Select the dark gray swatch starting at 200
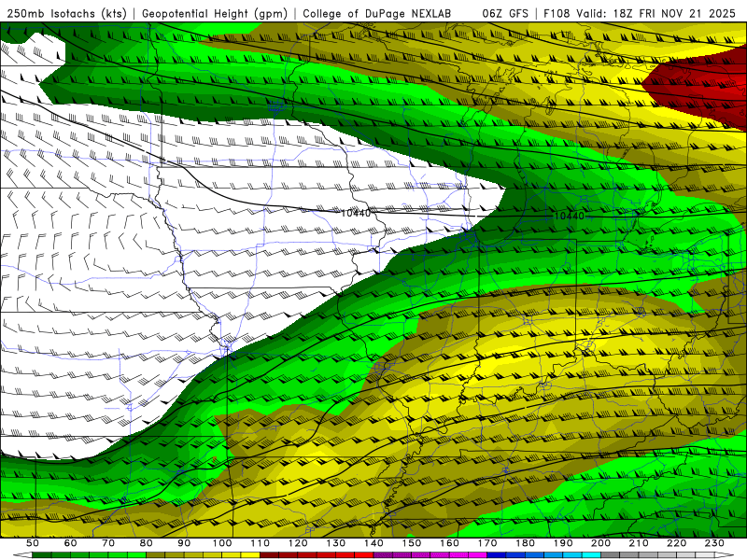 [611, 554]
